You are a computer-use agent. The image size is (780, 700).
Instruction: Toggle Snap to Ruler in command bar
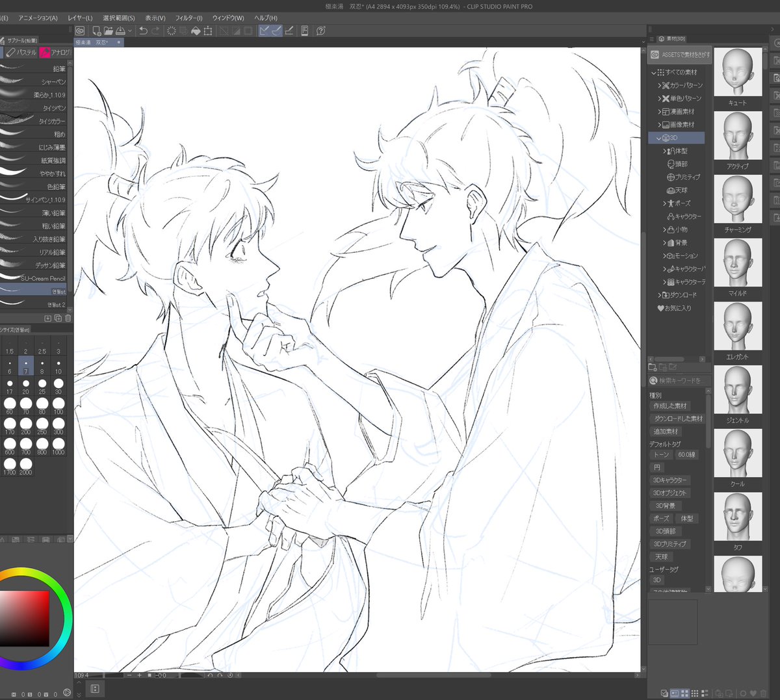coord(265,31)
